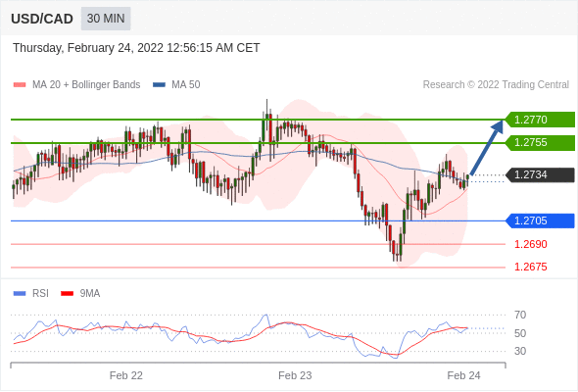Select the 1.2755 green resistance label

540,143
